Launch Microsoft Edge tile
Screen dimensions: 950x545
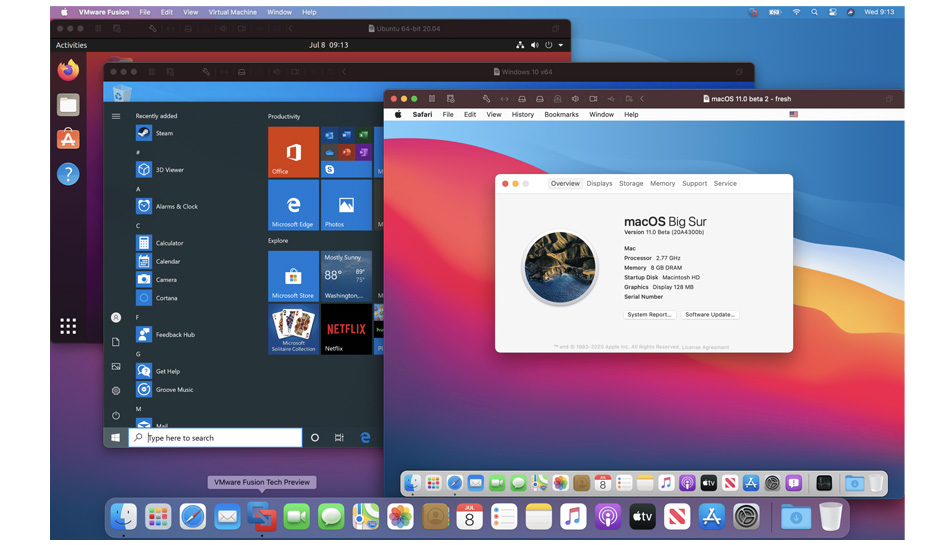293,205
